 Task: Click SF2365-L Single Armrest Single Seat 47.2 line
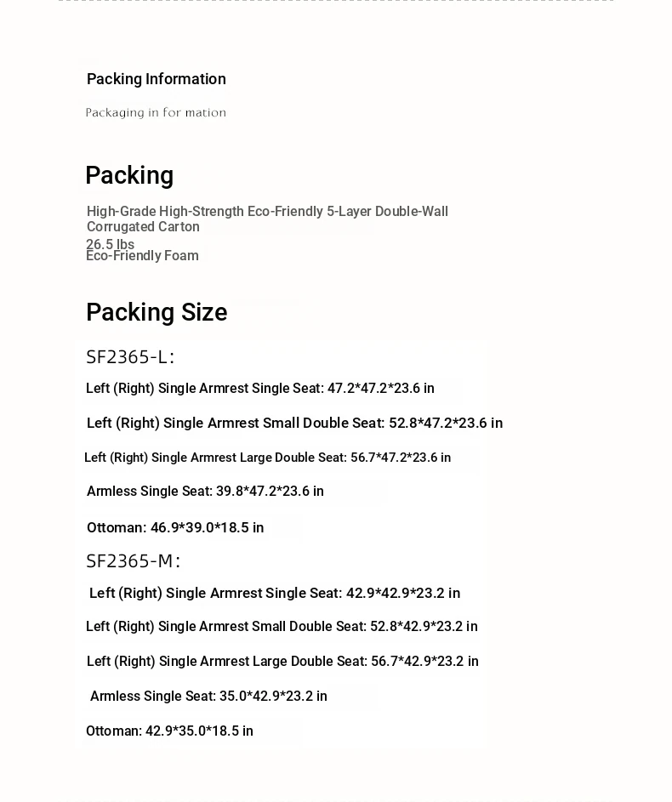[259, 388]
